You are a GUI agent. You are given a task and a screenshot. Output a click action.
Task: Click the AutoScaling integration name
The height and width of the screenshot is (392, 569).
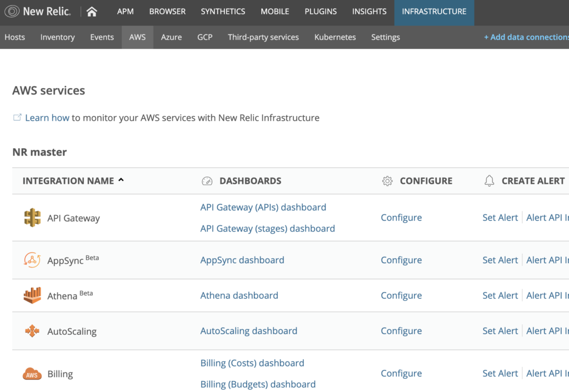[x=72, y=331]
